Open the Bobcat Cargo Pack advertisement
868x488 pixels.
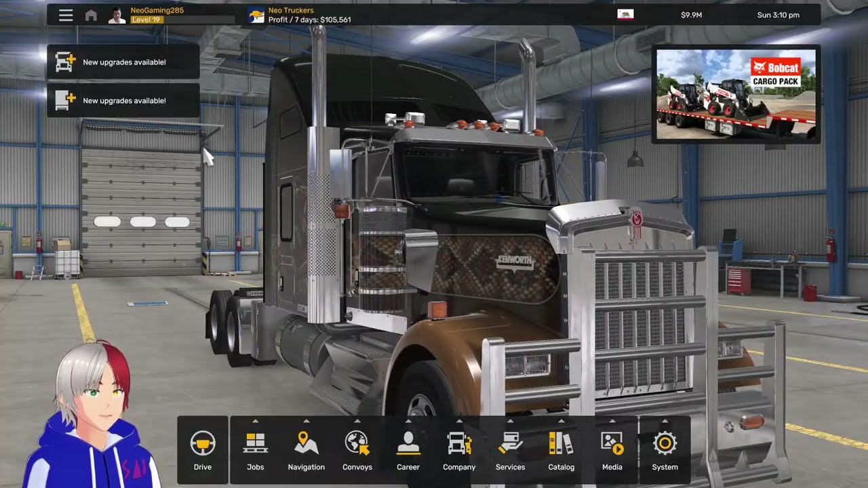click(x=736, y=94)
